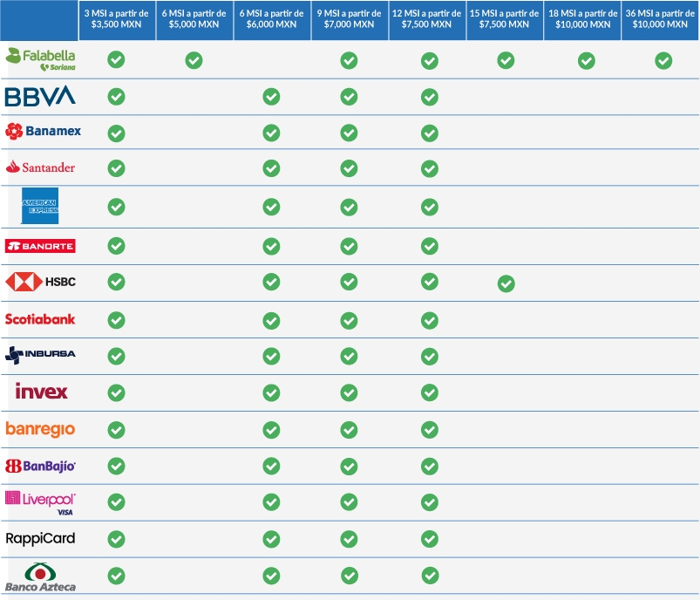Click the 18 MSI $10,000 MXN header

(x=583, y=19)
